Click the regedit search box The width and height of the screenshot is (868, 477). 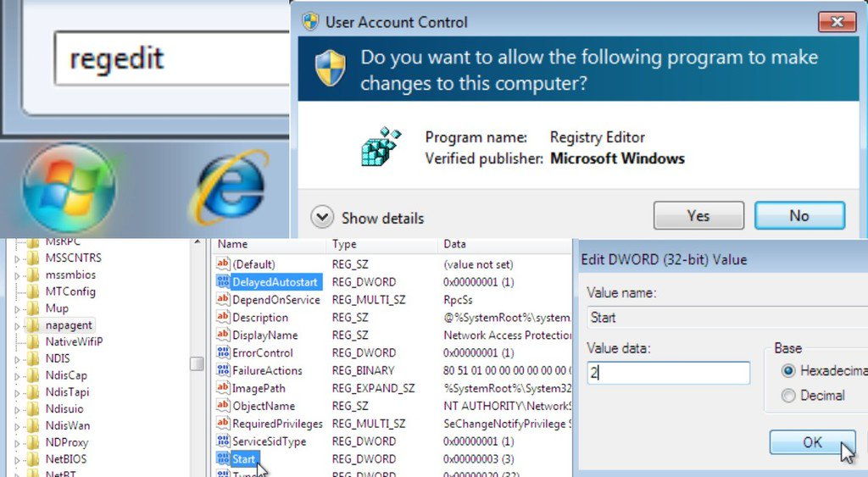171,58
